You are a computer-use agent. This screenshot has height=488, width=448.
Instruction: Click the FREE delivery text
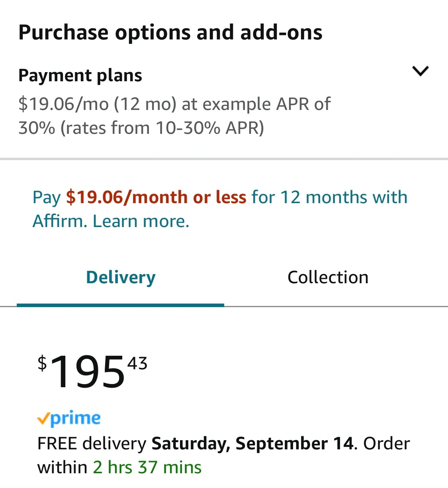tap(92, 444)
